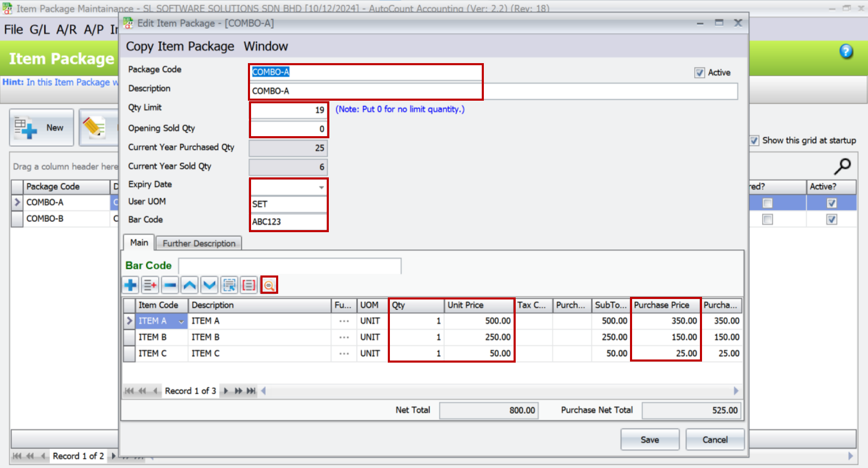Open the A/R menu
This screenshot has height=468, width=868.
pos(67,29)
